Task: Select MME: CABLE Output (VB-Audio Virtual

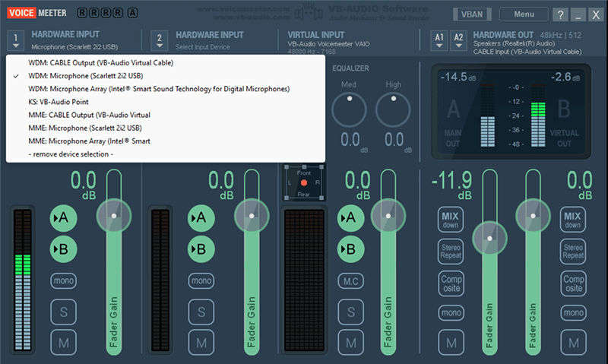Action: click(x=166, y=116)
